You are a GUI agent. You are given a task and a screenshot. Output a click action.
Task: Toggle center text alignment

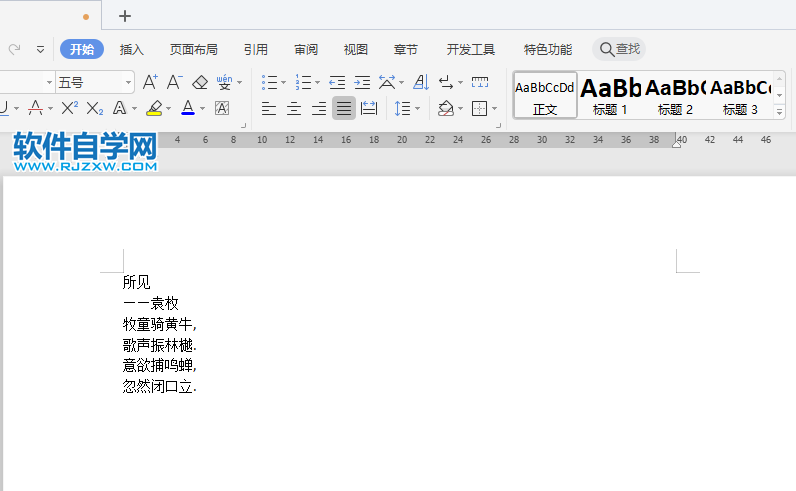coord(294,108)
